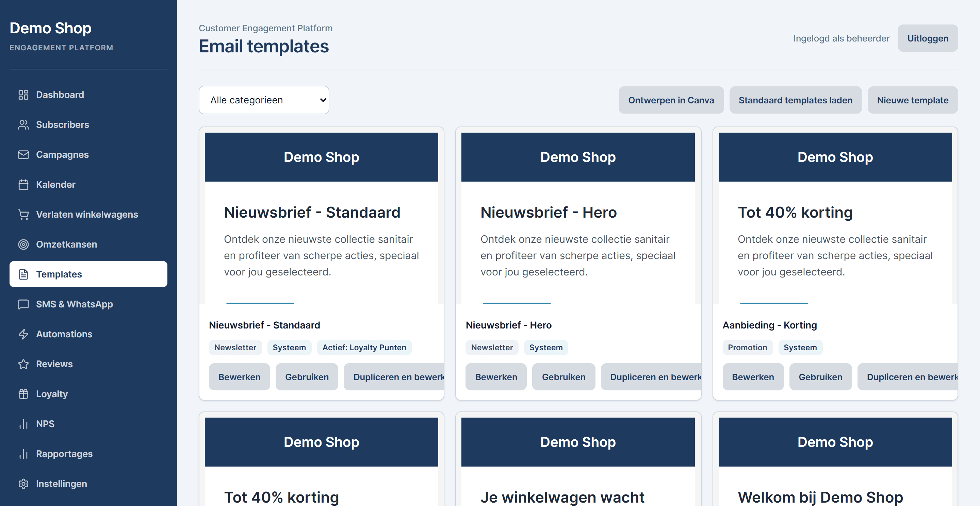
Task: Click the Automations lightning icon
Action: (23, 334)
